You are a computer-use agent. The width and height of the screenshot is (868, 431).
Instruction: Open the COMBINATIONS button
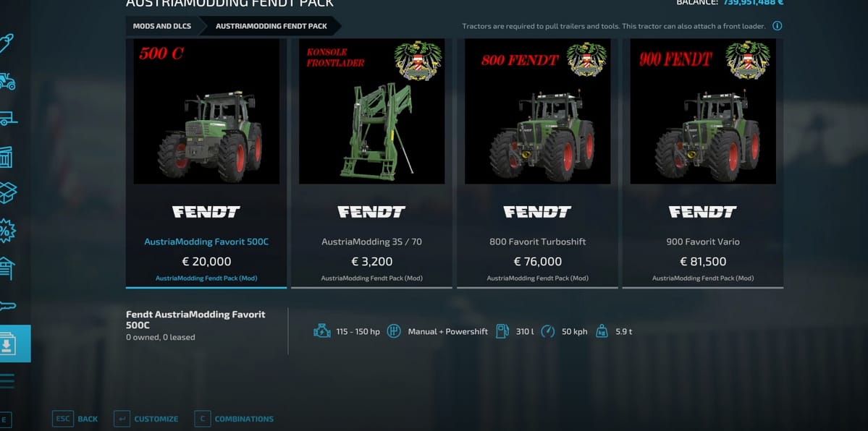tap(234, 419)
